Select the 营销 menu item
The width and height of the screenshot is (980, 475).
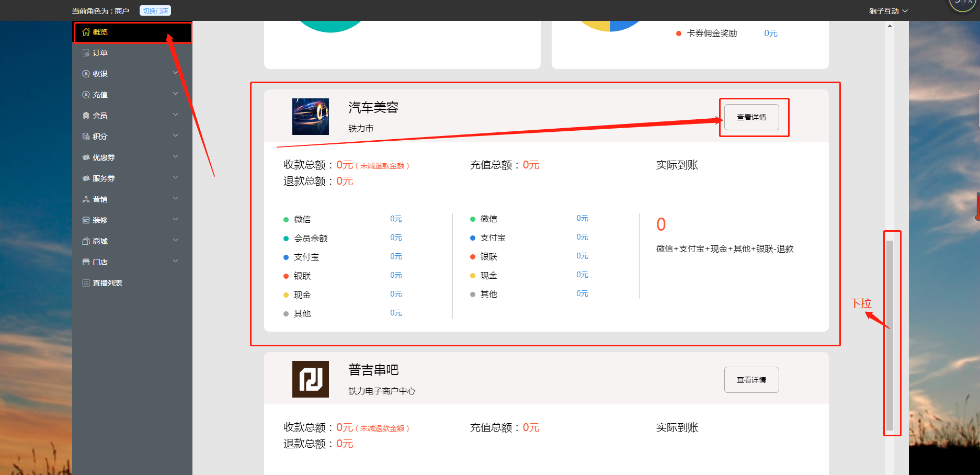132,199
